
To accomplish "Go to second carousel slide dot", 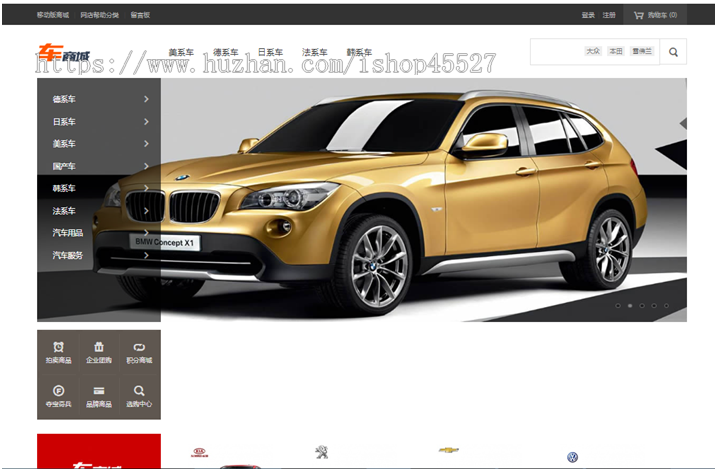I will (x=630, y=305).
